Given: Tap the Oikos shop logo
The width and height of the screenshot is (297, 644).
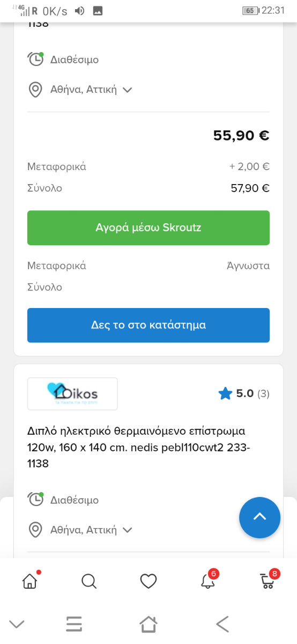Looking at the screenshot, I should tap(72, 394).
